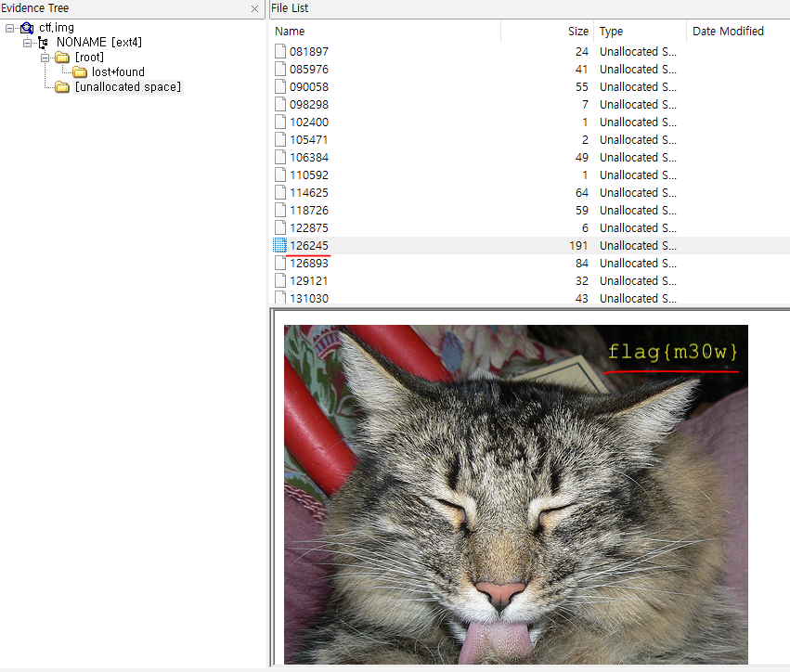Click file icon for 129121
The width and height of the screenshot is (790, 672).
[280, 280]
